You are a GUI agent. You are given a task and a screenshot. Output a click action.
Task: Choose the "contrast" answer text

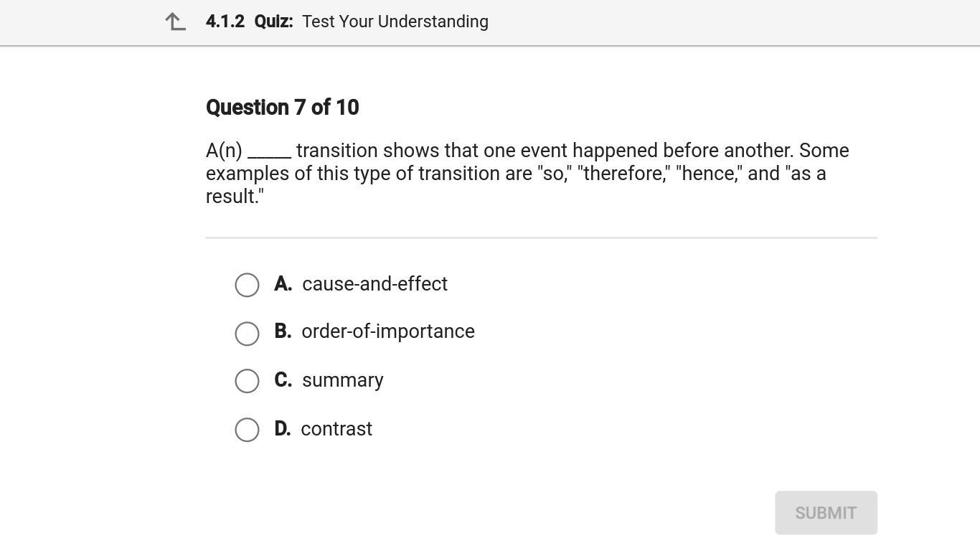pyautogui.click(x=336, y=429)
